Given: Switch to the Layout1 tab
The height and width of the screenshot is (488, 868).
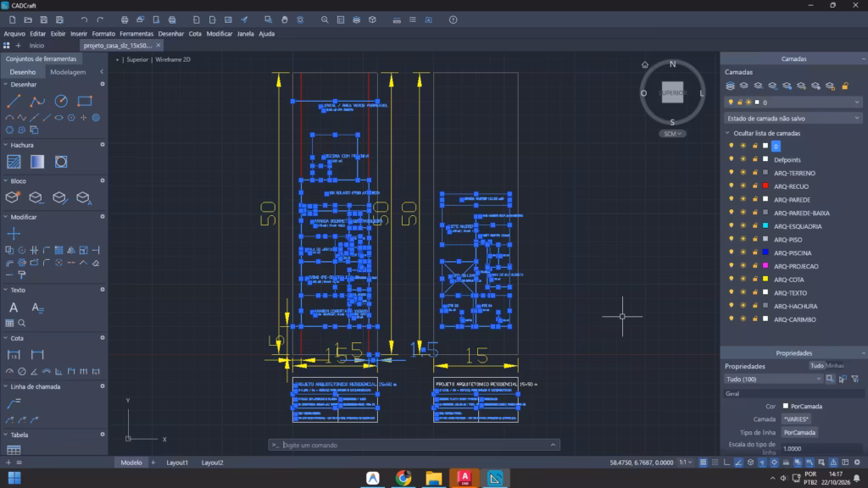Looking at the screenshot, I should [177, 463].
